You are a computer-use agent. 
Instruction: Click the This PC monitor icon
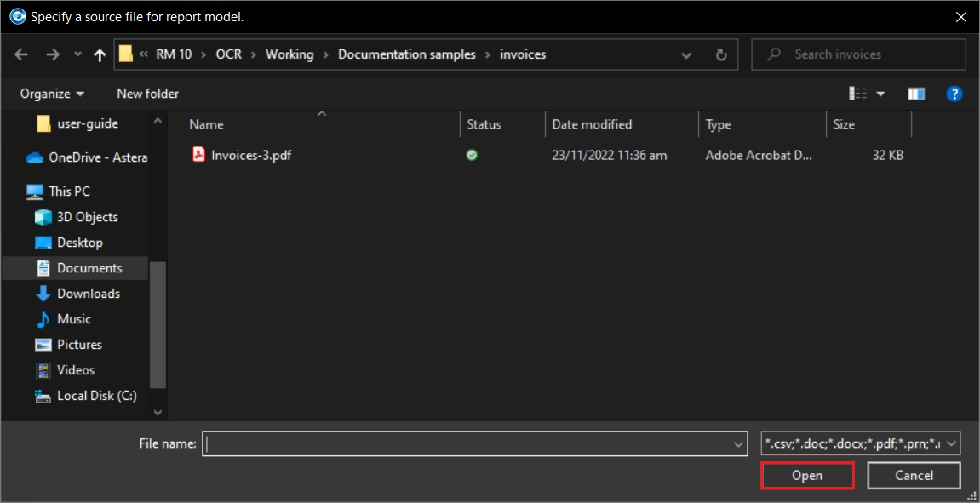coord(34,191)
